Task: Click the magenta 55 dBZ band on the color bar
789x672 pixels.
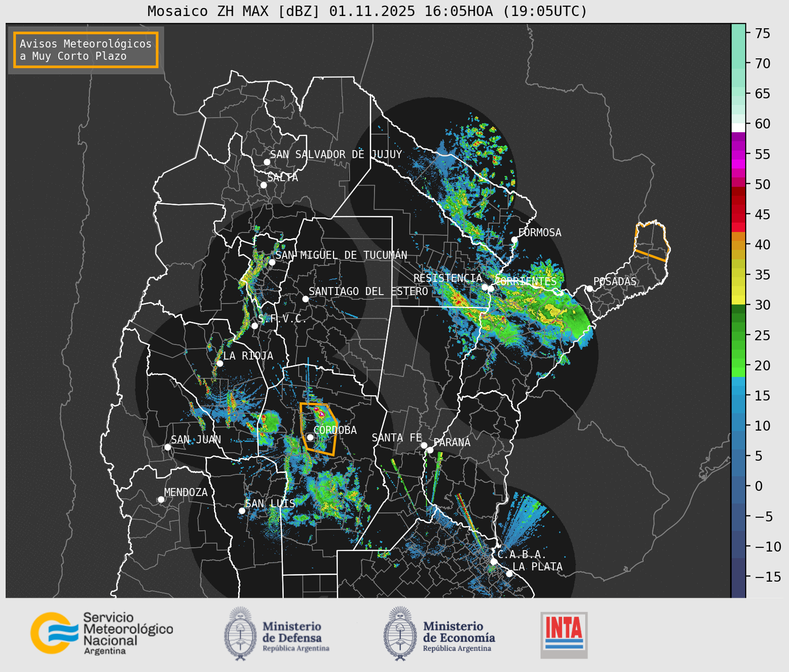Action: pos(738,155)
